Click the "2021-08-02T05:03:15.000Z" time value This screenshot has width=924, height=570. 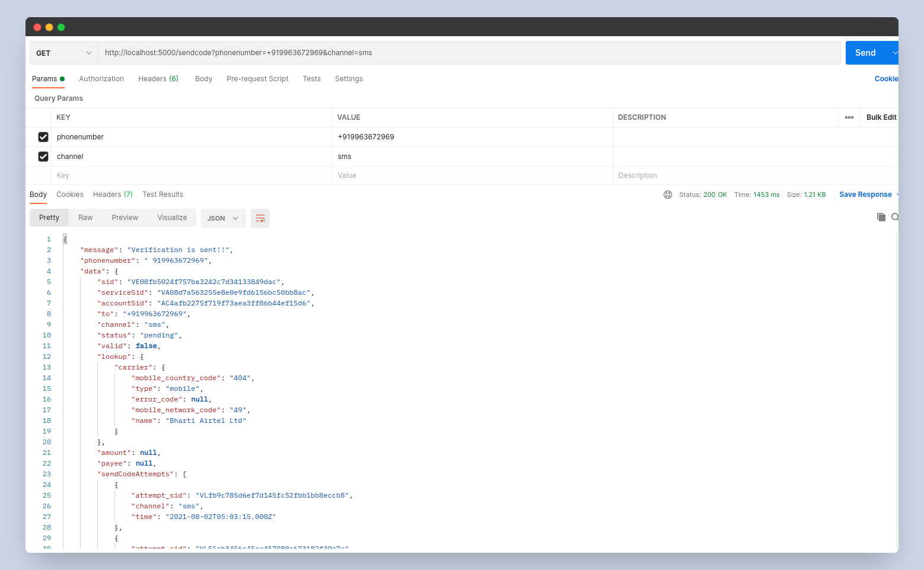tap(221, 517)
